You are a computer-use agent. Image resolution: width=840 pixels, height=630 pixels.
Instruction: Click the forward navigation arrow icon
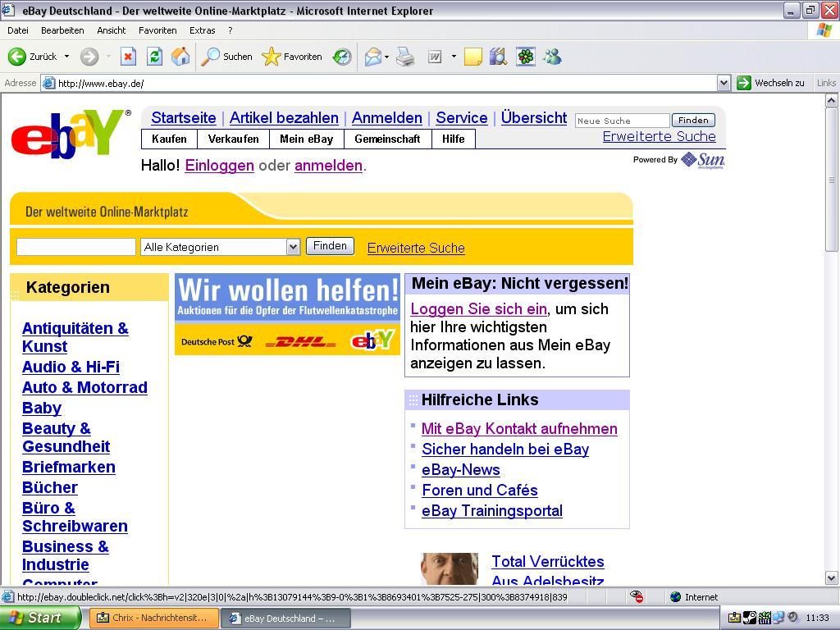pos(89,57)
